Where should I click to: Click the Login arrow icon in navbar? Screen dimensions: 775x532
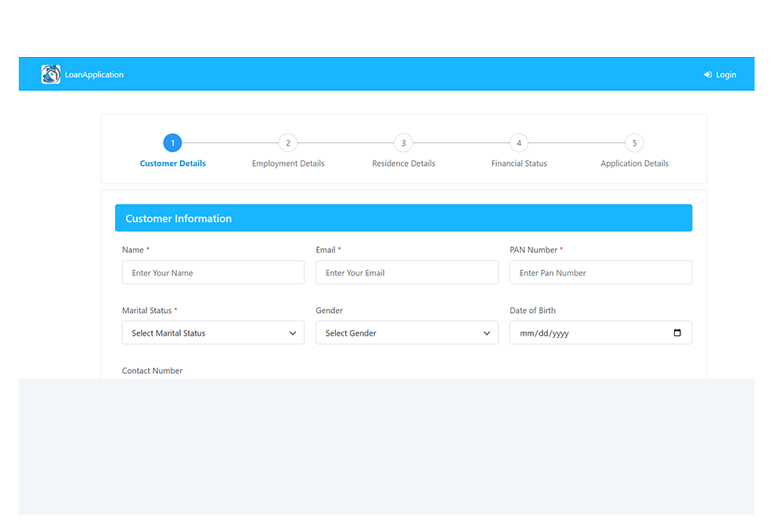click(x=707, y=74)
